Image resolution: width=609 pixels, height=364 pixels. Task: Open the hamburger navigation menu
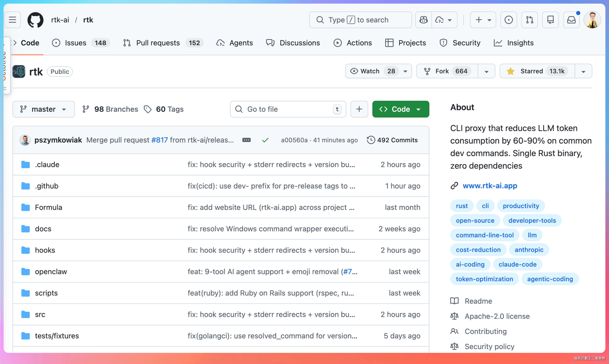point(12,20)
